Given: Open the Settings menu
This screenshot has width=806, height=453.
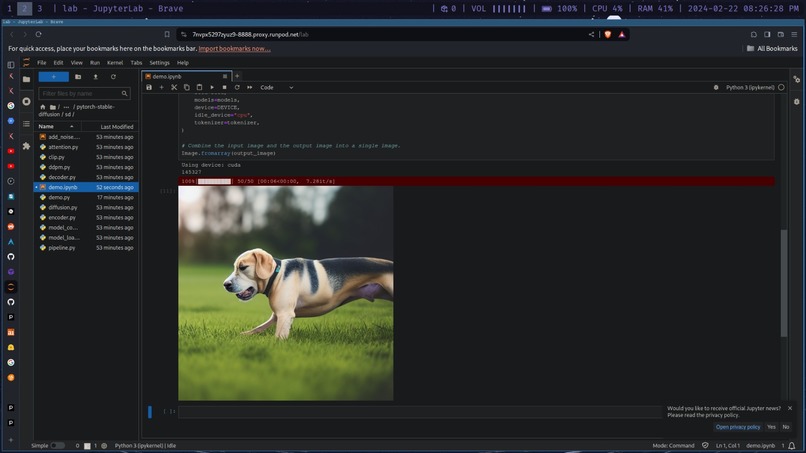Looking at the screenshot, I should tap(159, 63).
